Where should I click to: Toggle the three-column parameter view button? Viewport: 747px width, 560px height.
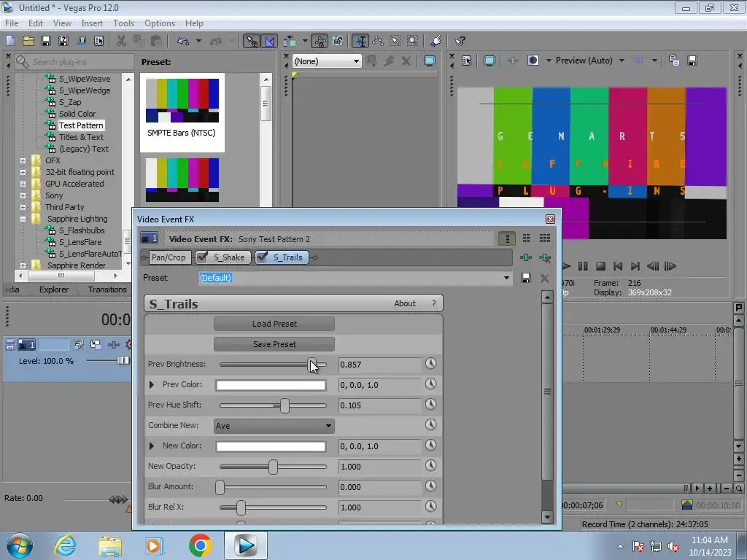coord(544,238)
